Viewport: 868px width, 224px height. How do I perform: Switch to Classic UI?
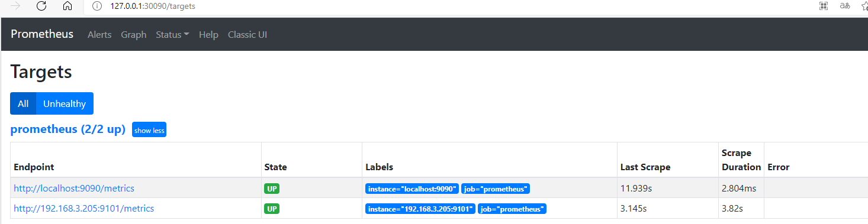pyautogui.click(x=247, y=34)
